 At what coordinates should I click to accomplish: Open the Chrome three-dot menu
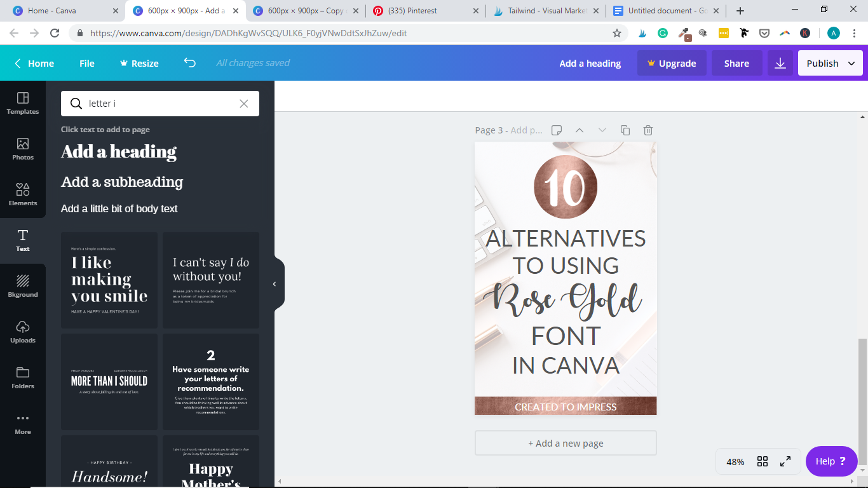[x=854, y=34]
